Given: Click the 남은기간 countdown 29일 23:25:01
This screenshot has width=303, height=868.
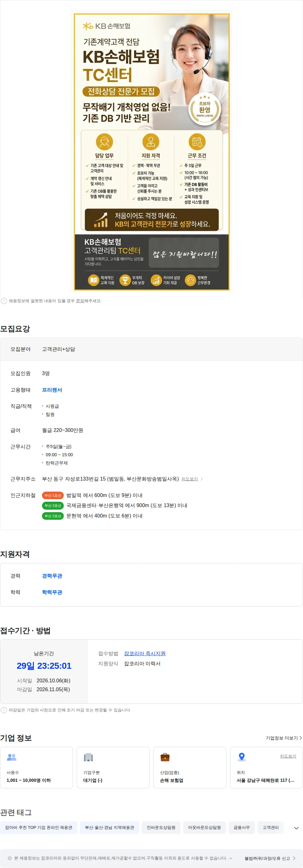Looking at the screenshot, I should point(44,666).
